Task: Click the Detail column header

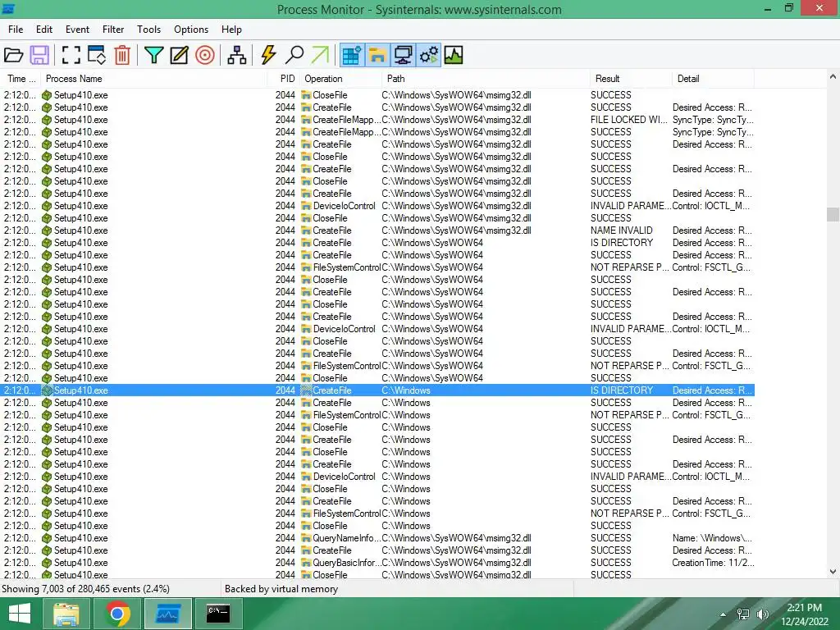Action: [713, 79]
